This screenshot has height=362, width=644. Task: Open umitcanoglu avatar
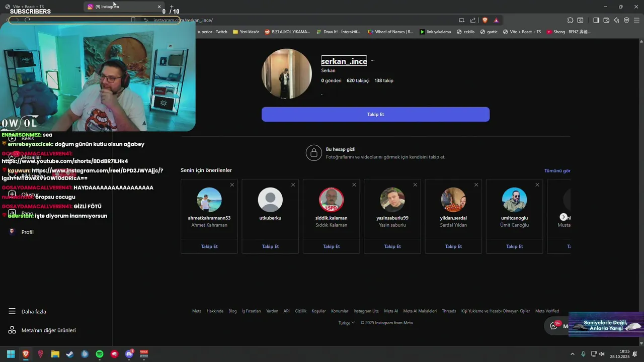pyautogui.click(x=514, y=200)
